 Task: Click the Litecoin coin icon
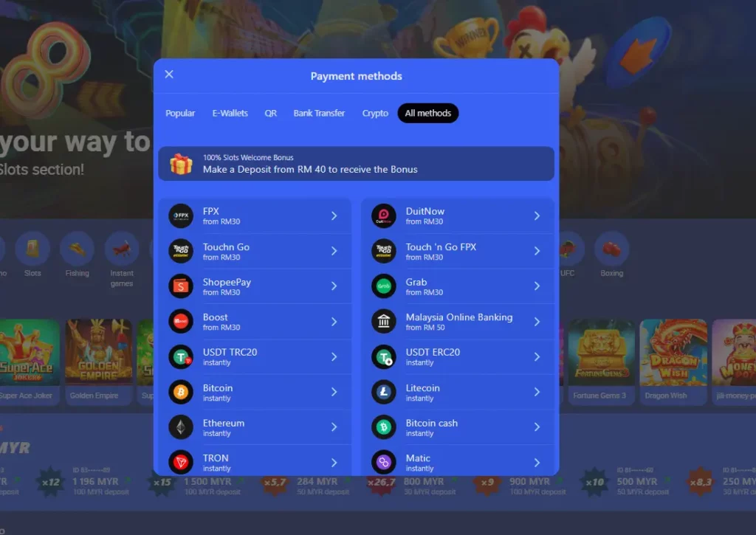click(384, 392)
